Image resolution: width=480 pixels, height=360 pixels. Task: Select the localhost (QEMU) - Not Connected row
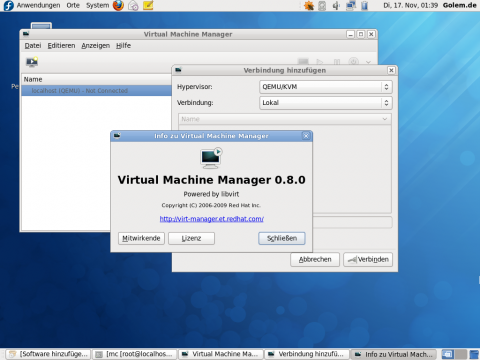[x=97, y=91]
